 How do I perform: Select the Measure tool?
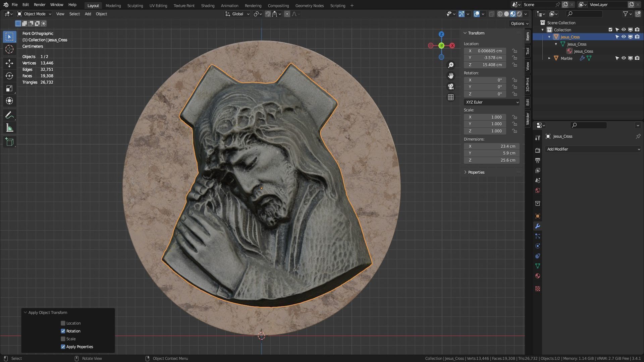pyautogui.click(x=9, y=128)
